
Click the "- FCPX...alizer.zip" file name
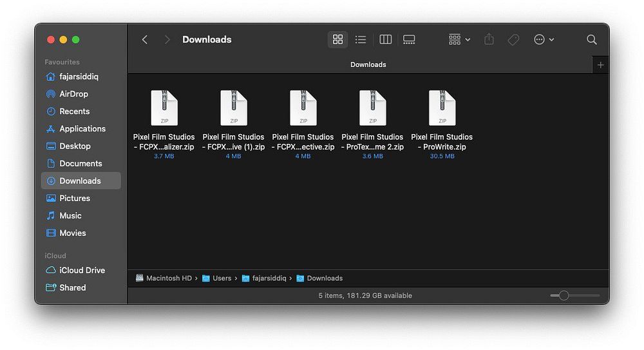pos(164,147)
